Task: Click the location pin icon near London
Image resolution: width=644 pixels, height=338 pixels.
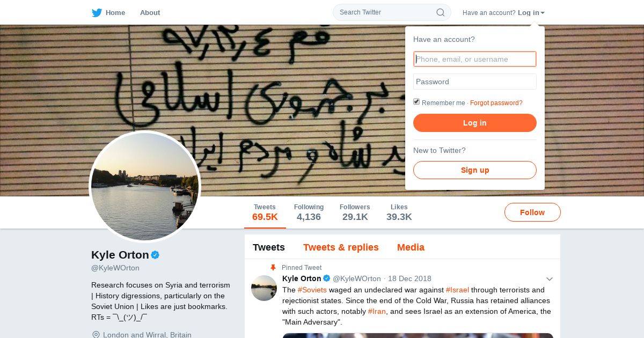Action: [x=96, y=335]
